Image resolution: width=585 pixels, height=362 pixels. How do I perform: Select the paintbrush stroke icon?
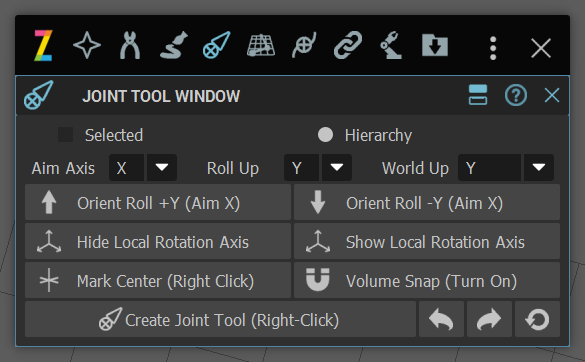coord(173,46)
